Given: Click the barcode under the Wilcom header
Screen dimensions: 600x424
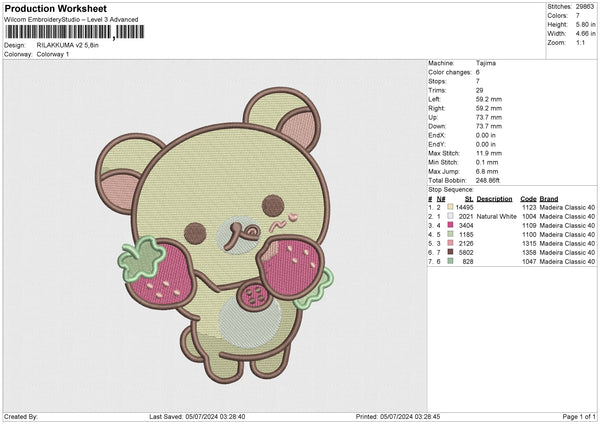Looking at the screenshot, I should click(x=59, y=32).
